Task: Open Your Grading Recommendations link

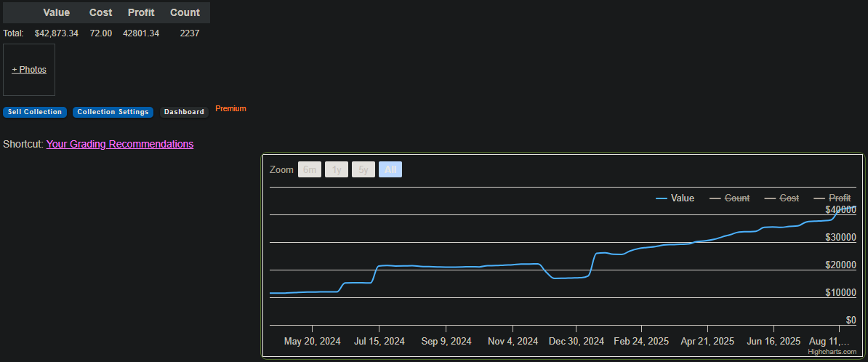Action: [x=120, y=144]
